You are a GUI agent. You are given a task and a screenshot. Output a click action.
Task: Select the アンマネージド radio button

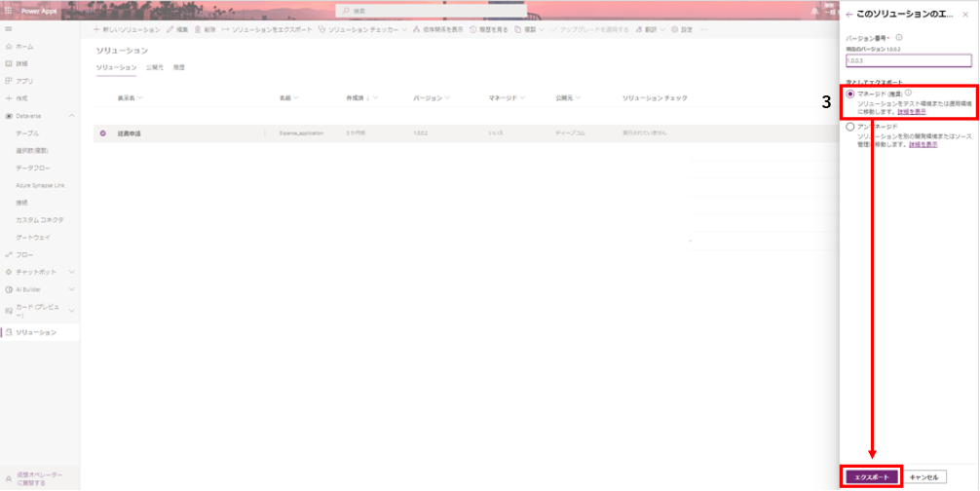(x=850, y=127)
